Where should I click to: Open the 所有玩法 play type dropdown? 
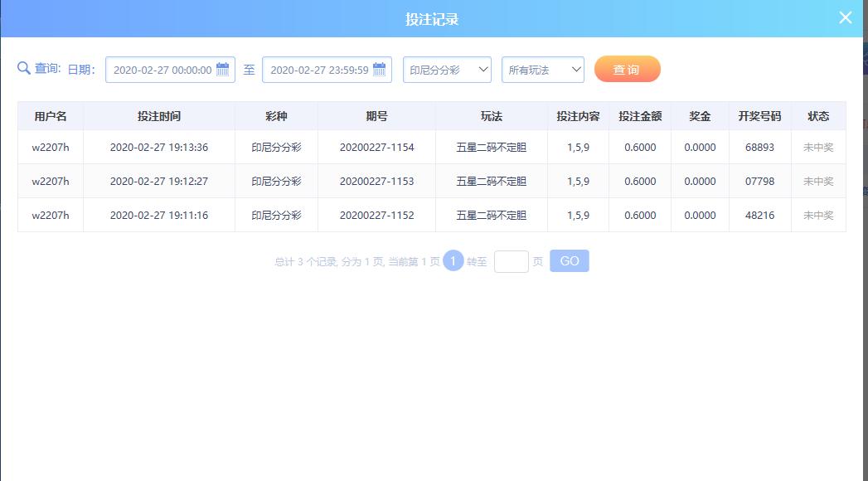coord(542,70)
